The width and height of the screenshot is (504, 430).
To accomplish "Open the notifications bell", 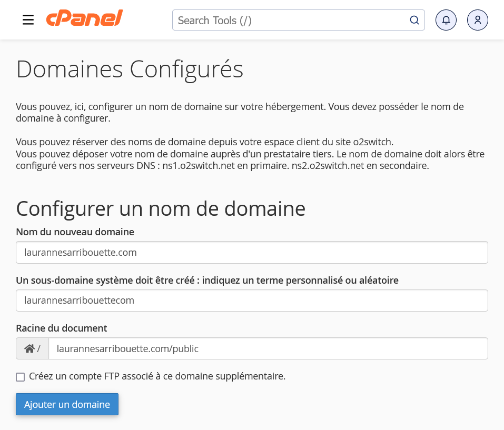I will [446, 20].
